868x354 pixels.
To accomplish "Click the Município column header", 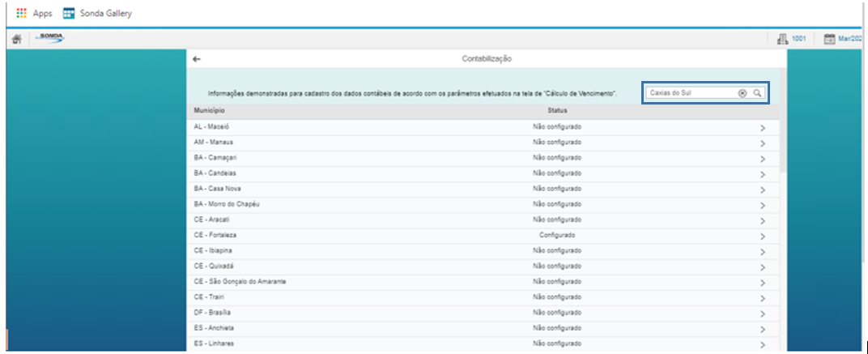I will pyautogui.click(x=209, y=111).
